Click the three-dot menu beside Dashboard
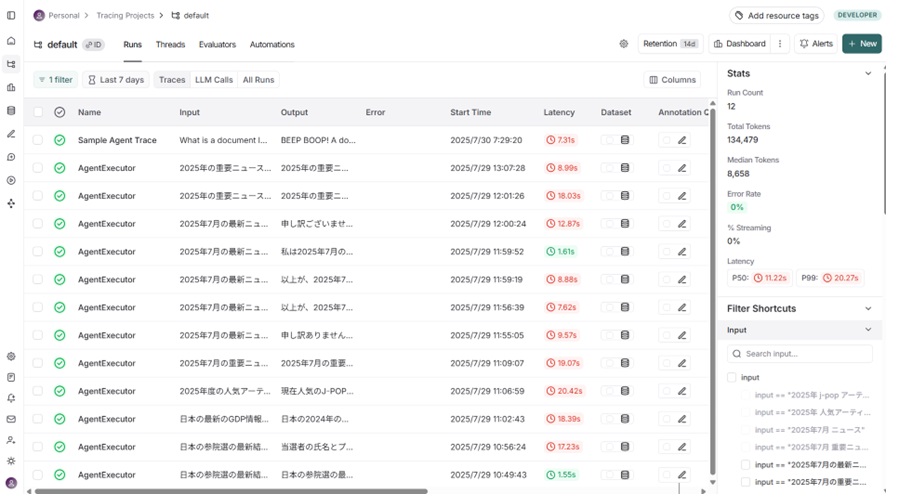The width and height of the screenshot is (897, 497). click(780, 44)
